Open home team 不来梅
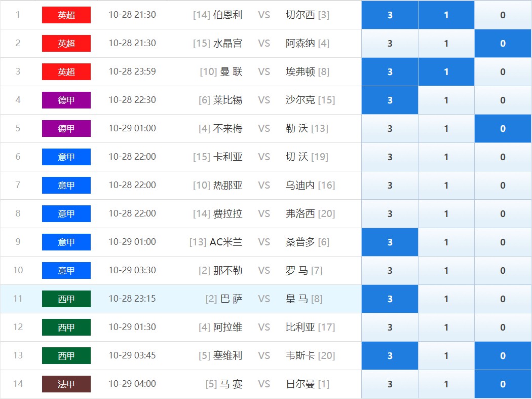 pyautogui.click(x=227, y=128)
